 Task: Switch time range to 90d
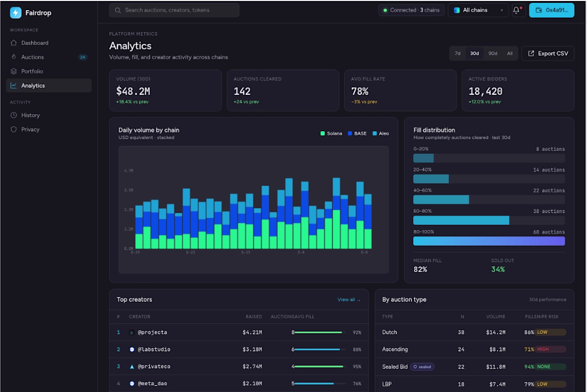[493, 53]
